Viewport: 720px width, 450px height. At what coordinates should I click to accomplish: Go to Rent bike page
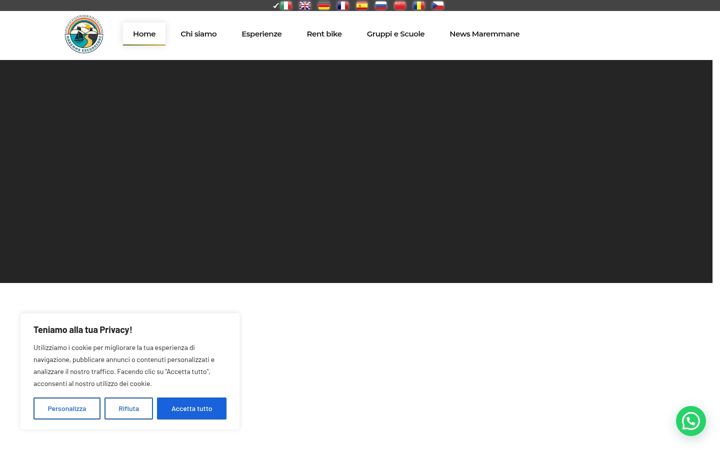click(324, 34)
